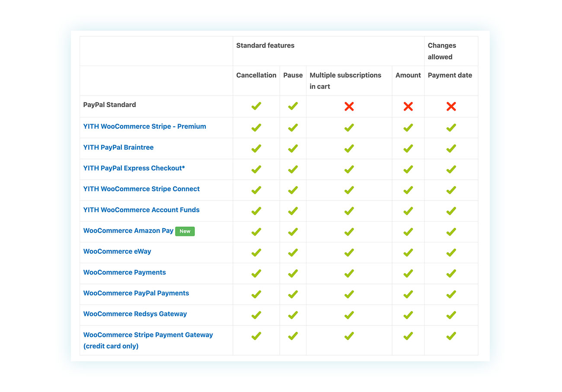Screen dimensions: 562x392
Task: Click Stripe Payment Gateway Multiple subscriptions checkmark
Action: 349,336
